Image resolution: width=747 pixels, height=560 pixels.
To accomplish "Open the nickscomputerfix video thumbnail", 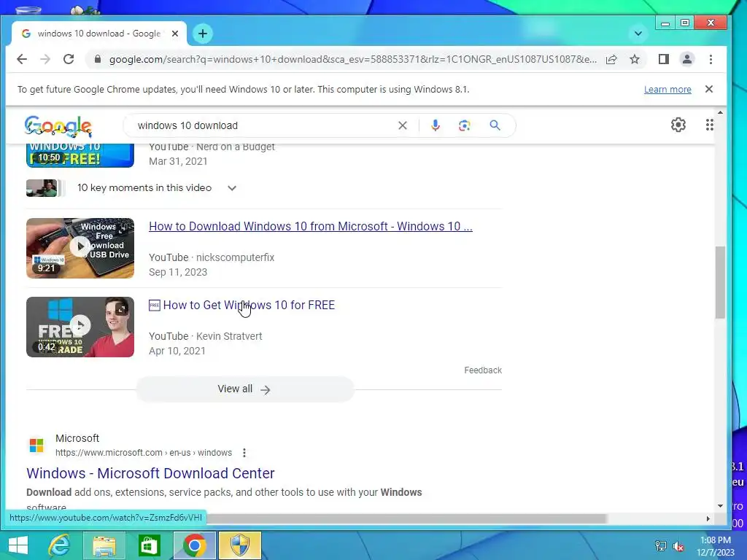I will click(80, 248).
